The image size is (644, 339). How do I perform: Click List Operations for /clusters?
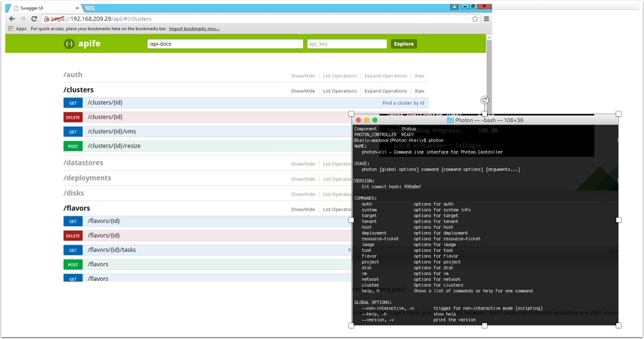[x=340, y=91]
